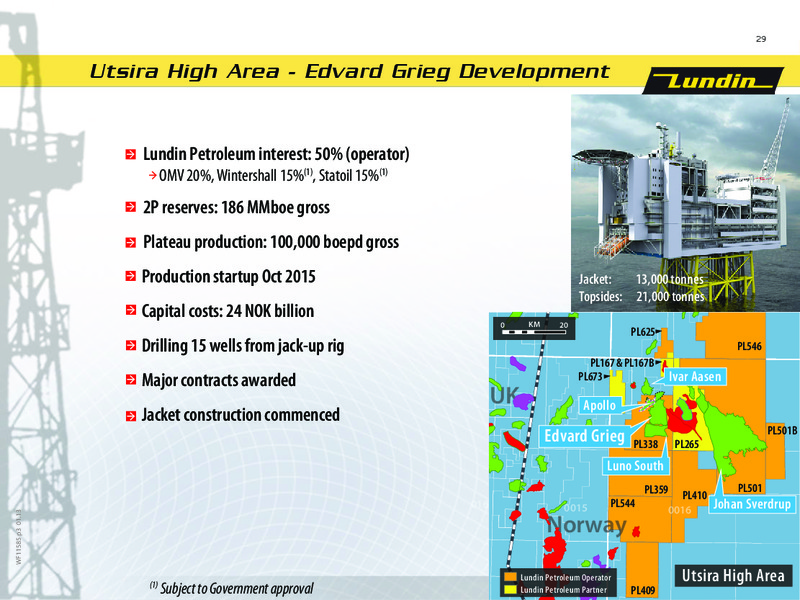Click the PL501 license label on the map
The height and width of the screenshot is (600, 800).
pyautogui.click(x=749, y=488)
